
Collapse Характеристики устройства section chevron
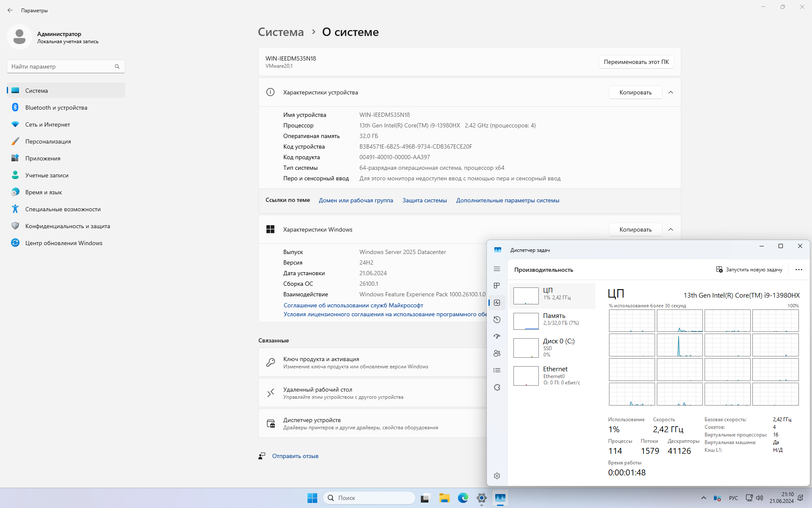tap(671, 92)
